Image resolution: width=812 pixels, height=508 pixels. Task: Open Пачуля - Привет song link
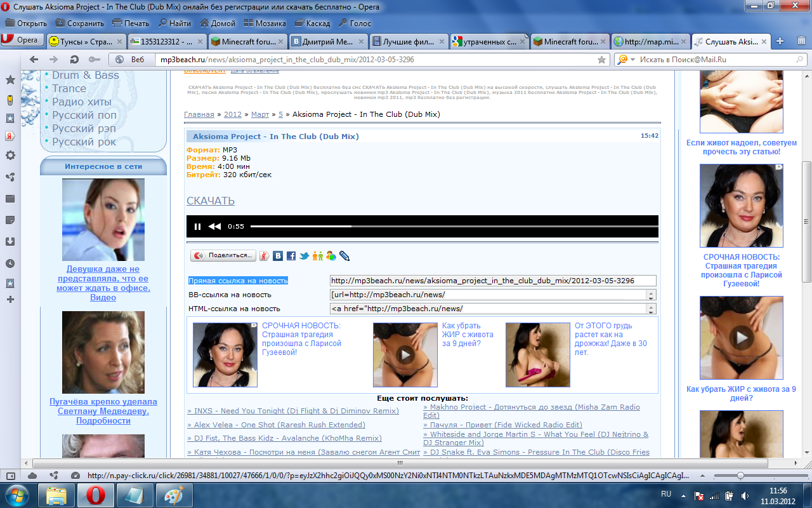[502, 425]
